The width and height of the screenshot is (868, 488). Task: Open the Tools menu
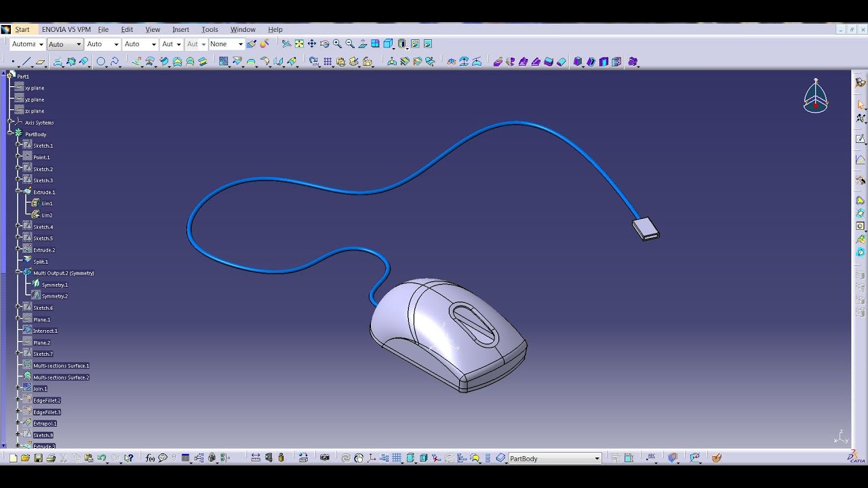(x=210, y=29)
